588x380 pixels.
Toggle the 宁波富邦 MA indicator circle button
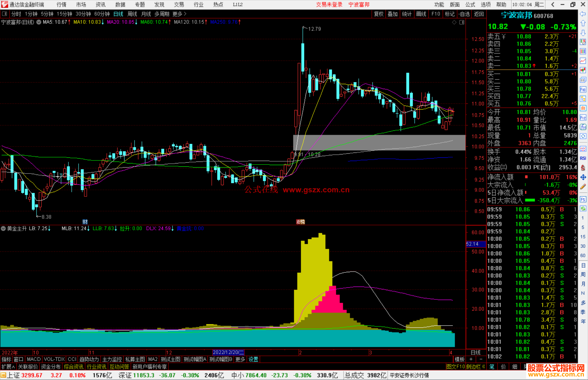[39, 22]
